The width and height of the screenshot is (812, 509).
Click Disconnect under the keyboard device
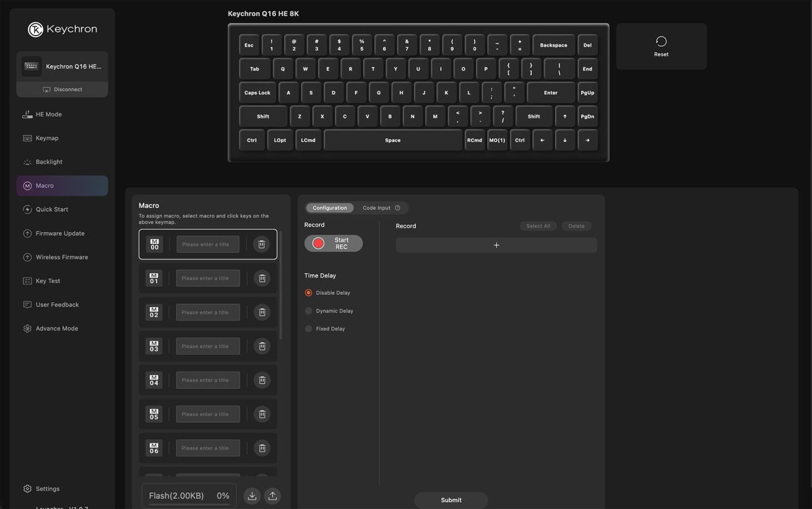[62, 89]
